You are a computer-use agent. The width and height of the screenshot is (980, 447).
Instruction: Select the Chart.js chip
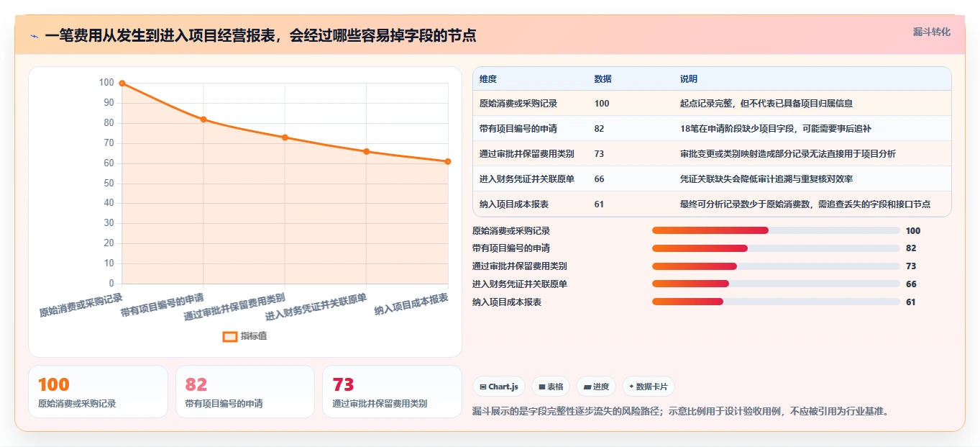(x=499, y=387)
